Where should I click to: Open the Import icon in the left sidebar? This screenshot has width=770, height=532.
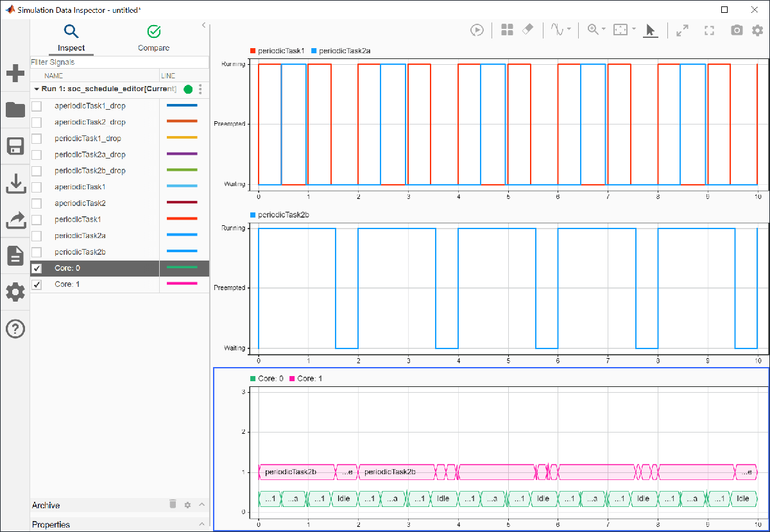[x=15, y=184]
